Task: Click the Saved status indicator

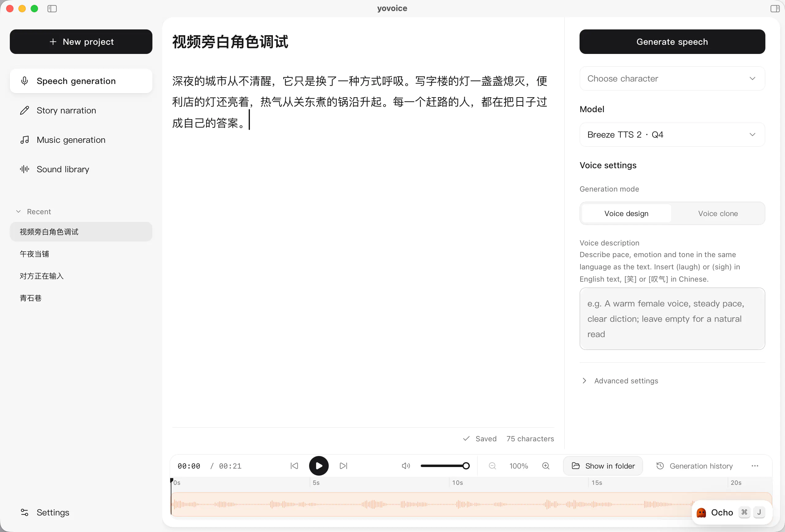Action: tap(480, 439)
